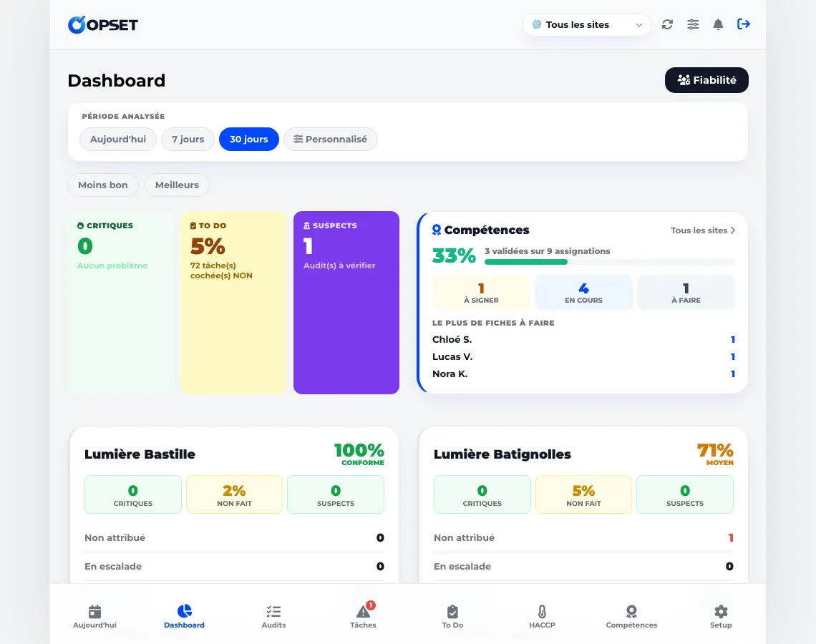
Task: Click Lumière Bastille Critiques tile
Action: point(132,494)
